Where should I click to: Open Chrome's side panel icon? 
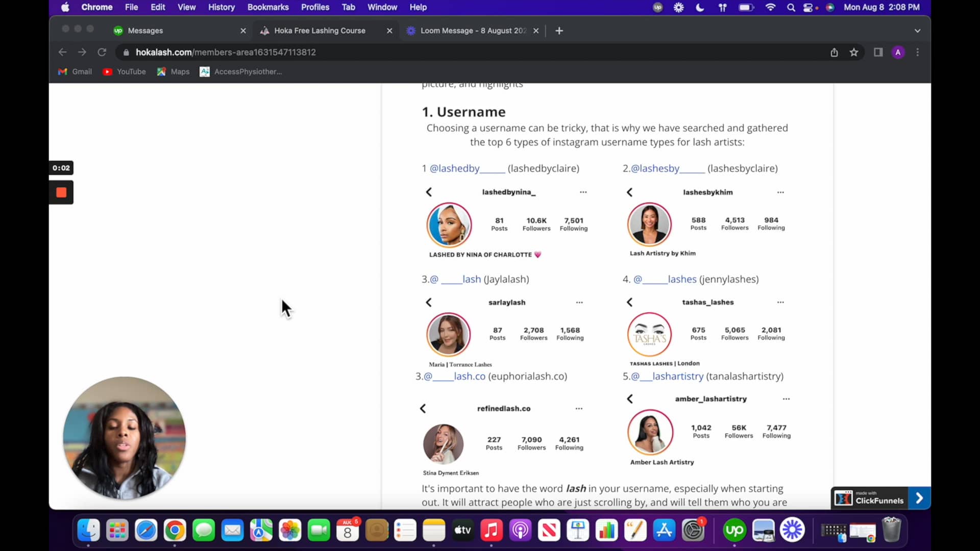pyautogui.click(x=878, y=52)
